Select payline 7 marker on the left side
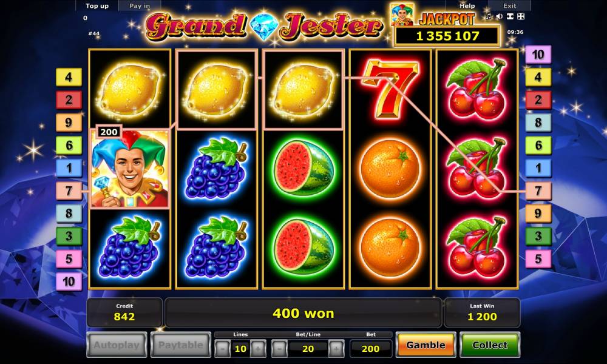This screenshot has height=364, width=607. 69,190
